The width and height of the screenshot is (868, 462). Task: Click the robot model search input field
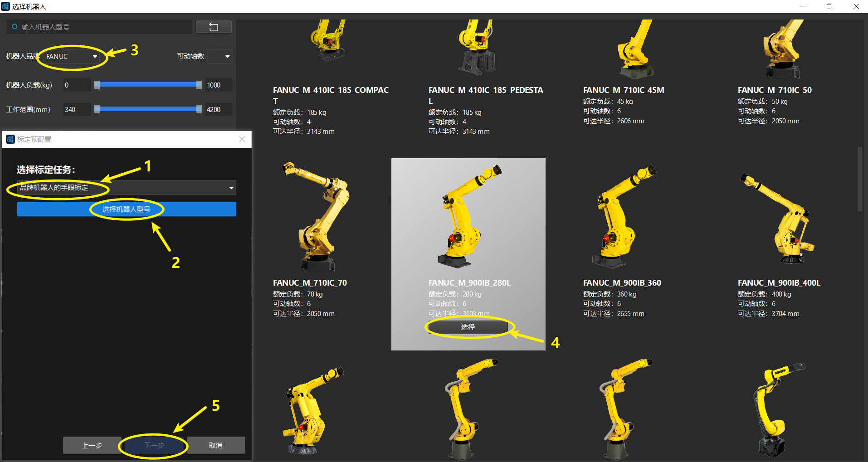click(104, 27)
